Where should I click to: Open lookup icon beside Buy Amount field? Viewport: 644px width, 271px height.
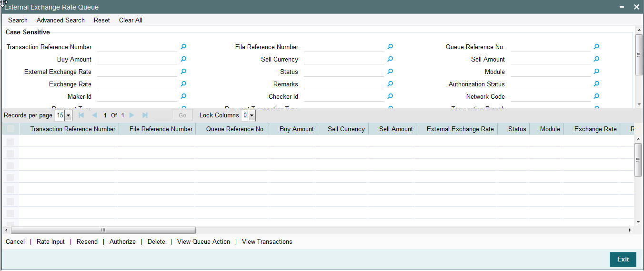pos(183,59)
